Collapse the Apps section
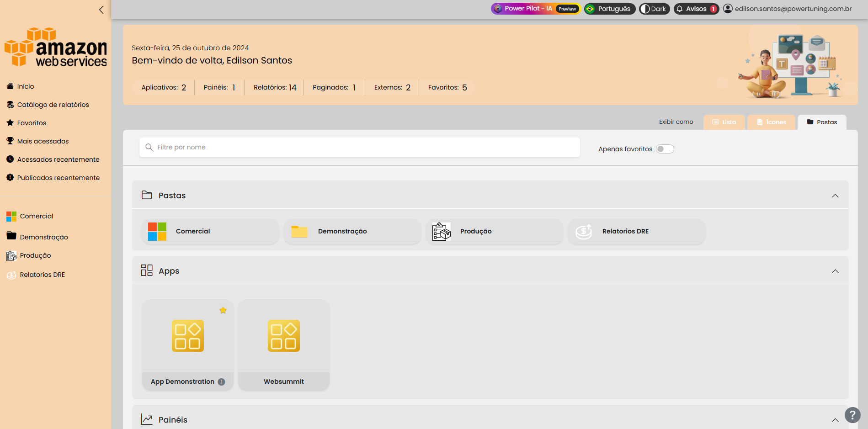 coord(835,271)
